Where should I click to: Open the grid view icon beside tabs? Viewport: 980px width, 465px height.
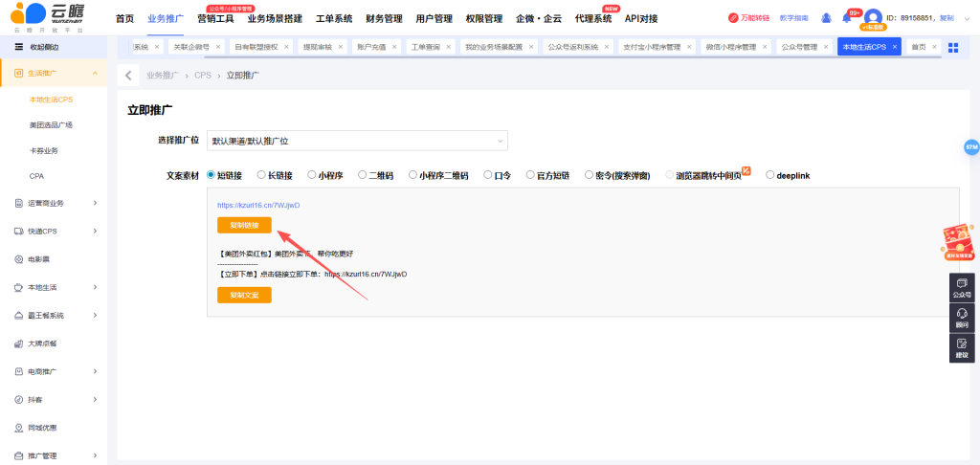pos(953,47)
